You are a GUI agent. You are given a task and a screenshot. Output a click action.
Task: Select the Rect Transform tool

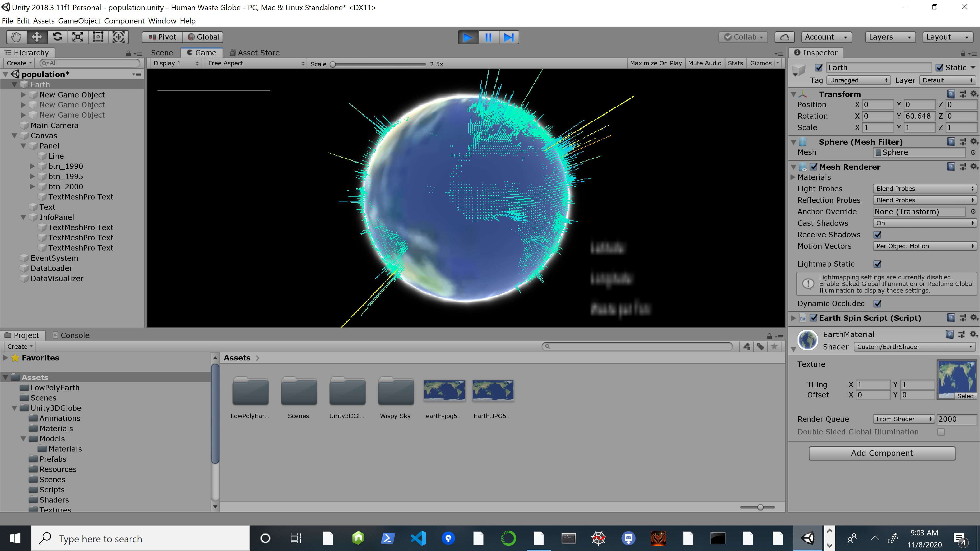click(x=98, y=37)
